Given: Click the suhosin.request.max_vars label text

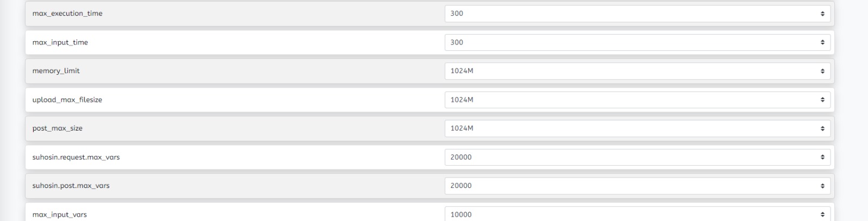Looking at the screenshot, I should (x=76, y=157).
